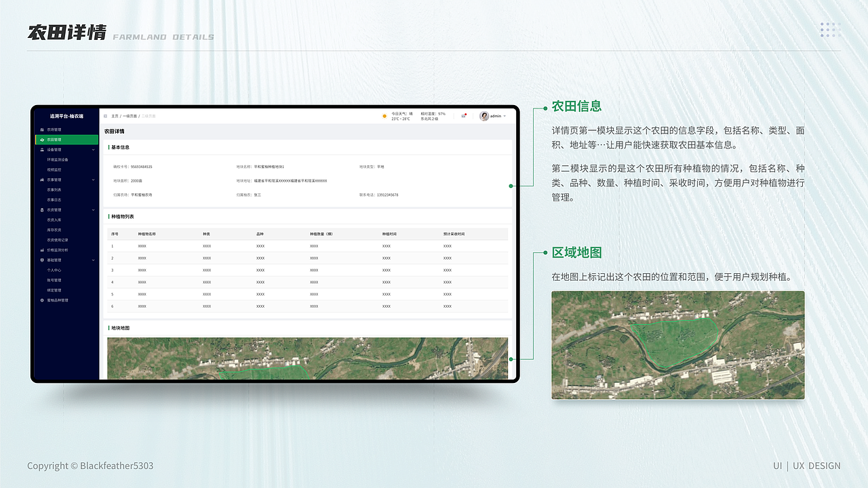868x488 pixels.
Task: Toggle the sidebar collapse icon beside breadcrumb
Action: (105, 116)
